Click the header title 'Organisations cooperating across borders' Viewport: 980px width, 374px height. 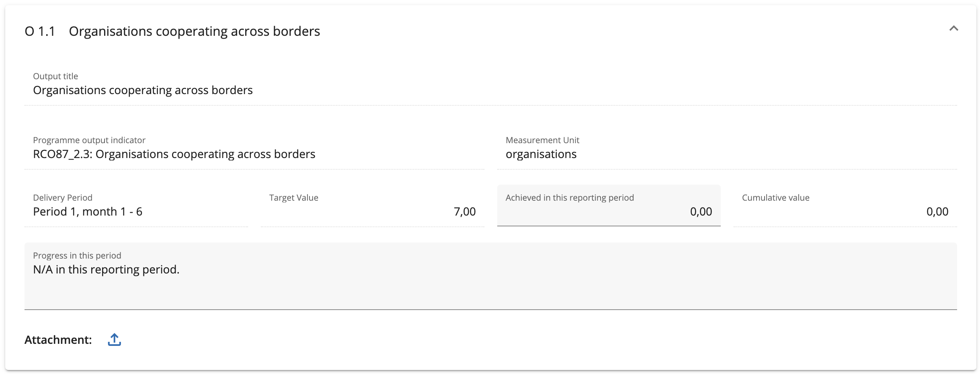pos(194,31)
